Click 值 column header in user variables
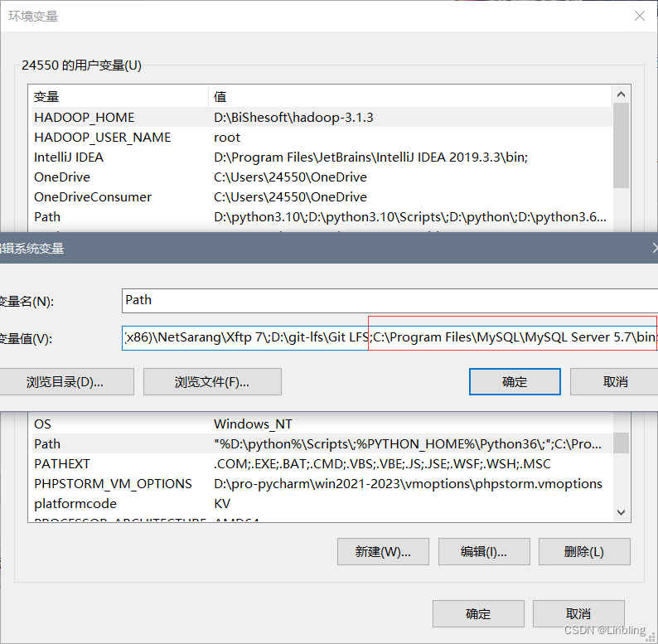 coord(410,96)
